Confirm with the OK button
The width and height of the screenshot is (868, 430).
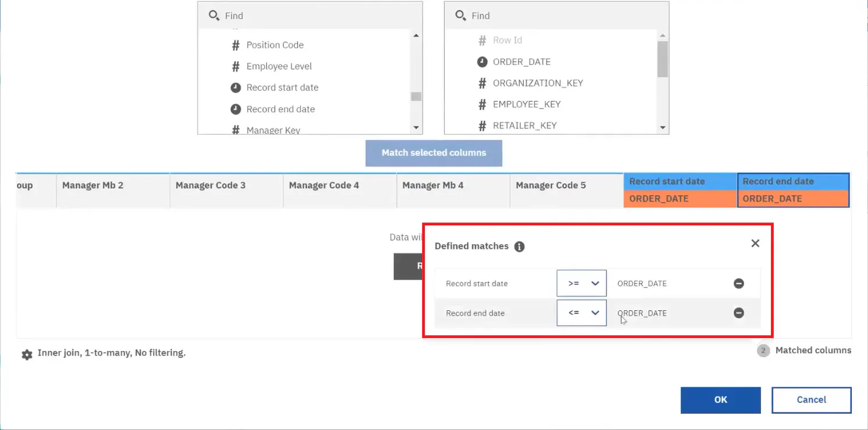pyautogui.click(x=721, y=400)
